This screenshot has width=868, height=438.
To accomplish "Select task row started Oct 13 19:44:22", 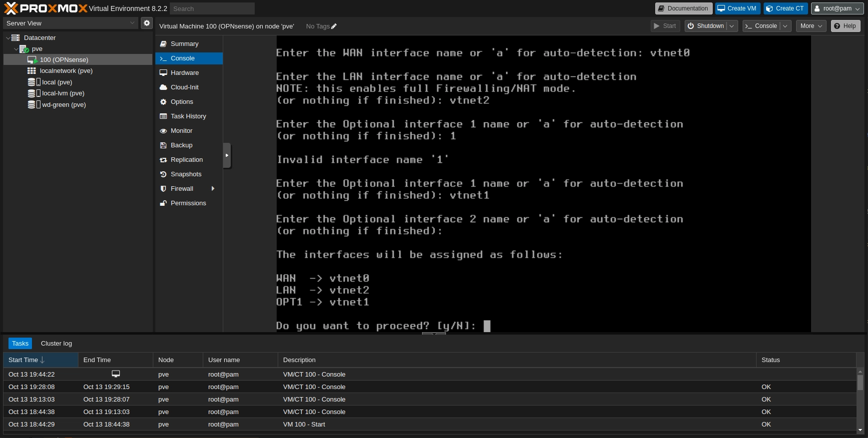I will click(430, 375).
